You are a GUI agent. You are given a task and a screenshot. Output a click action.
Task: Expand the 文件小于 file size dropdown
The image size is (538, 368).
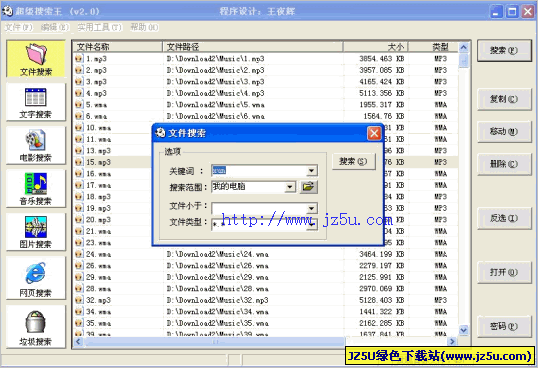pyautogui.click(x=312, y=208)
